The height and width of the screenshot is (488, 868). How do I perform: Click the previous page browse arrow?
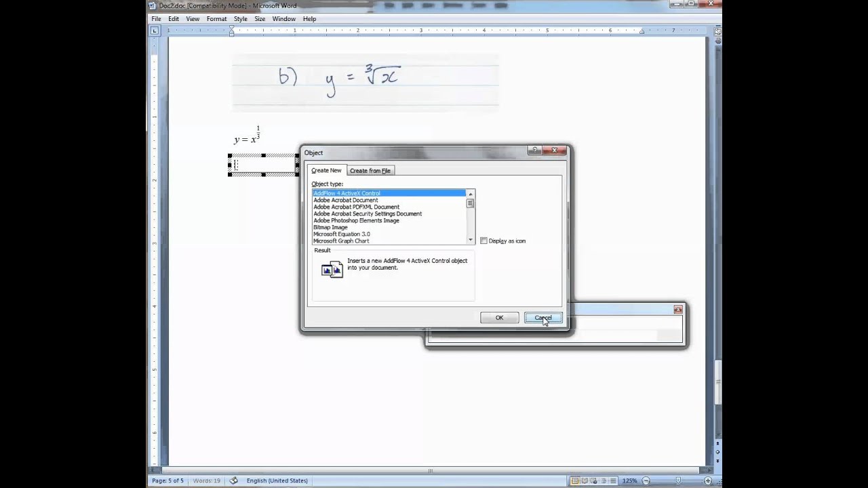tap(717, 442)
